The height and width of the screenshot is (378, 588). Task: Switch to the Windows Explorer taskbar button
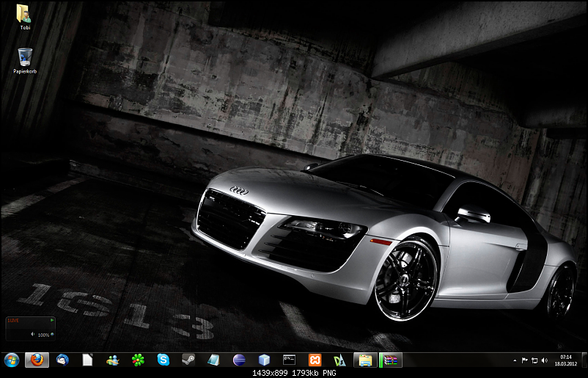(365, 360)
